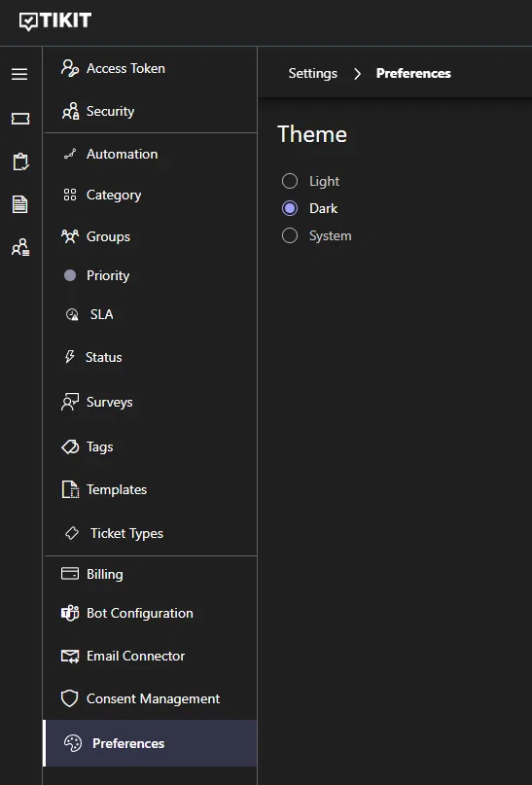Viewport: 532px width, 785px height.
Task: Select the Light theme radio button
Action: tap(290, 181)
